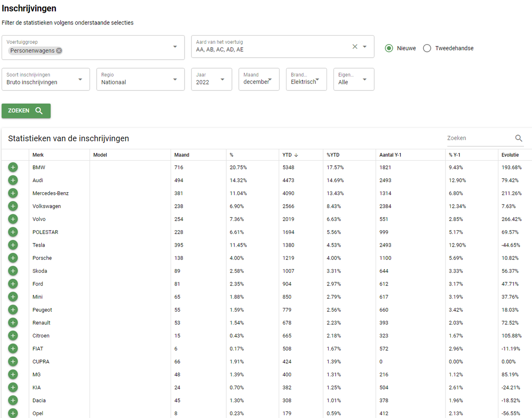Open the Voertuiggroep dropdown
The image size is (532, 418).
pyautogui.click(x=93, y=47)
